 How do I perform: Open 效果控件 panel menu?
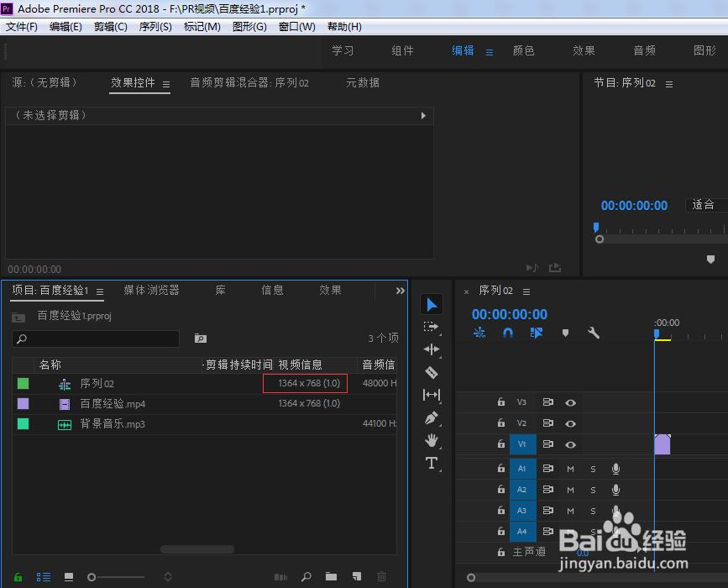click(x=166, y=84)
